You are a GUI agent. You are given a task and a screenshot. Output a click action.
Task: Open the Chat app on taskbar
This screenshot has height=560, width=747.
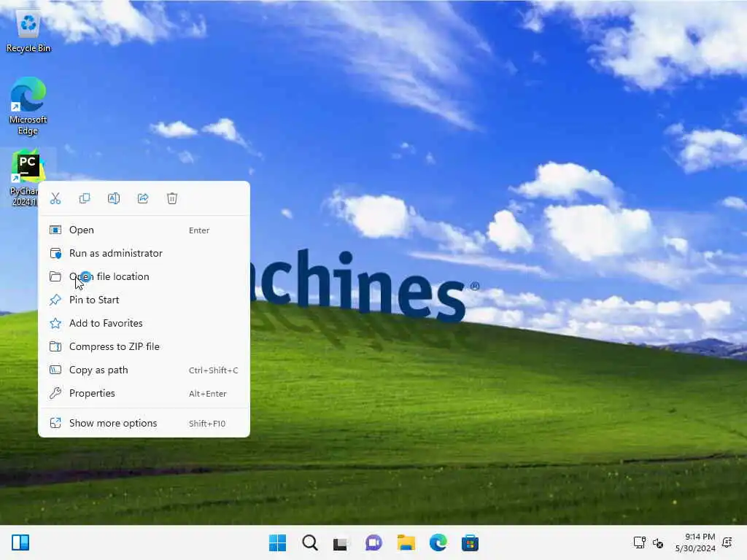[373, 542]
